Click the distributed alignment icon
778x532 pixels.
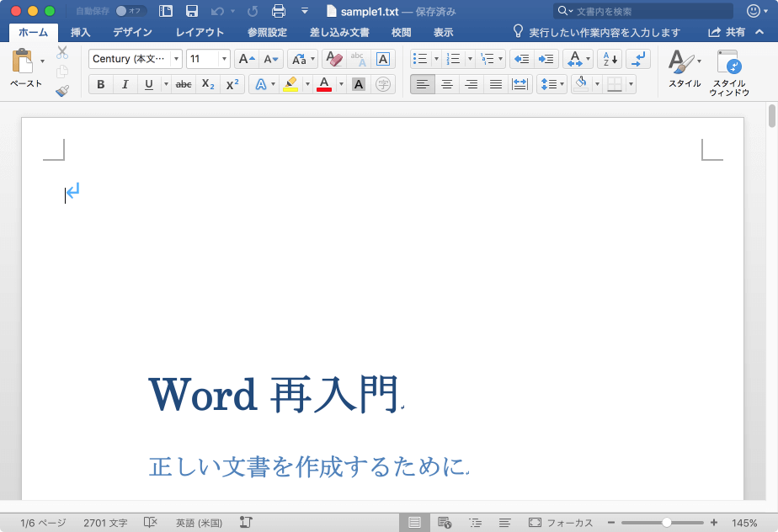pos(520,84)
